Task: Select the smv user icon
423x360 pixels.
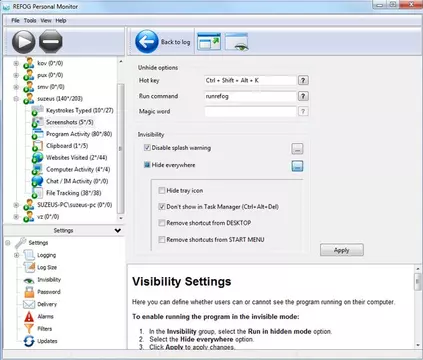Action: click(29, 87)
